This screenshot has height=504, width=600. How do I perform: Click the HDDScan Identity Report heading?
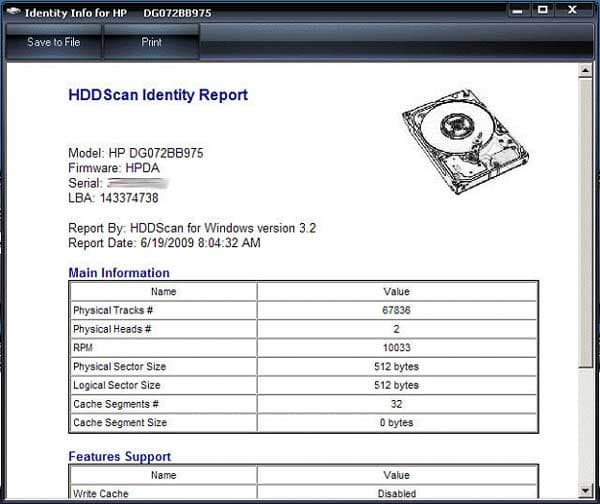[x=158, y=95]
